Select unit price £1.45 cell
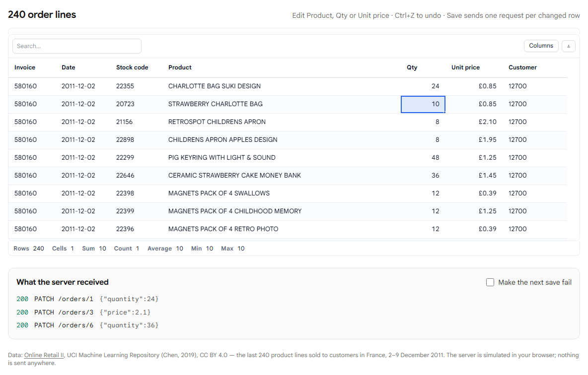This screenshot has height=375, width=588. coord(474,176)
